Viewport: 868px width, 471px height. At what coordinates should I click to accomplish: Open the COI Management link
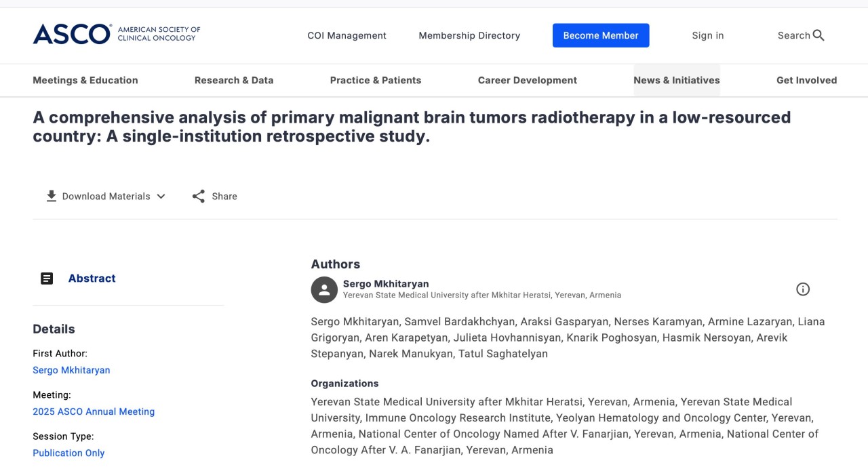coord(347,35)
